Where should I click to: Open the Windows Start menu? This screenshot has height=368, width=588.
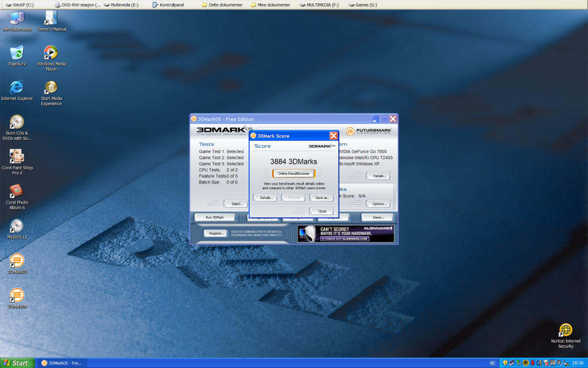pyautogui.click(x=17, y=363)
